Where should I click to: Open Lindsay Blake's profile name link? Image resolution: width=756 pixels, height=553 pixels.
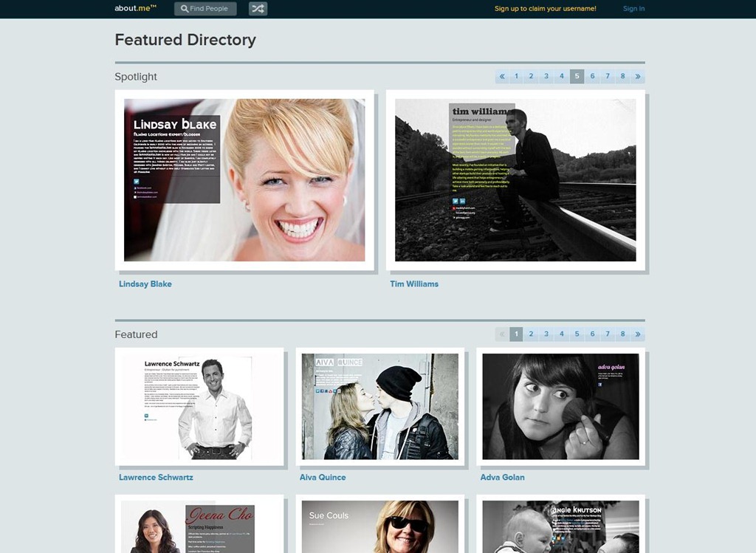tap(145, 284)
